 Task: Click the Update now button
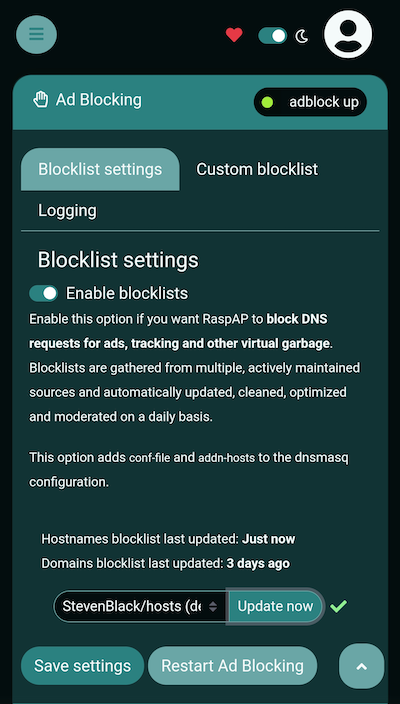click(275, 607)
